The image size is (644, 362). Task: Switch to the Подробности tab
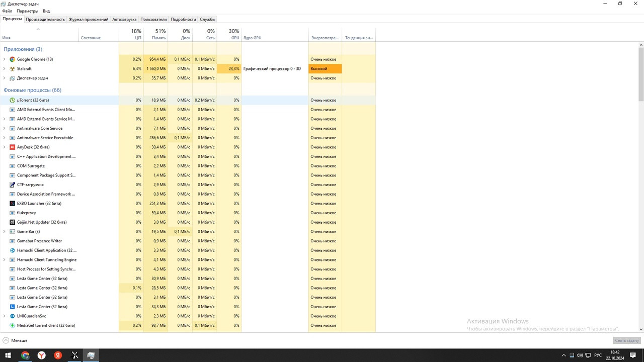coord(183,19)
